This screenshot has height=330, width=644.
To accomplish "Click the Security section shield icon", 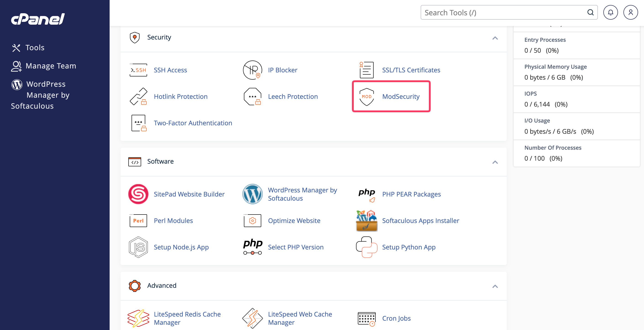I will [x=135, y=37].
